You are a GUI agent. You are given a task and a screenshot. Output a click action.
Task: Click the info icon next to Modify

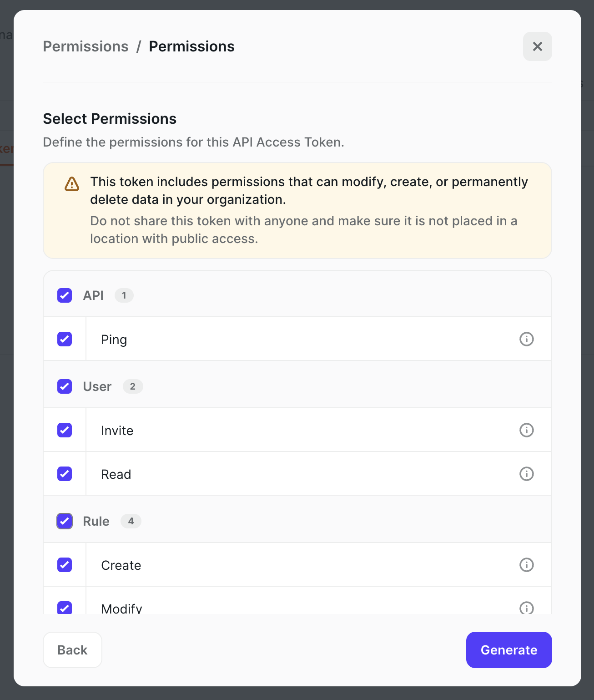(x=526, y=609)
